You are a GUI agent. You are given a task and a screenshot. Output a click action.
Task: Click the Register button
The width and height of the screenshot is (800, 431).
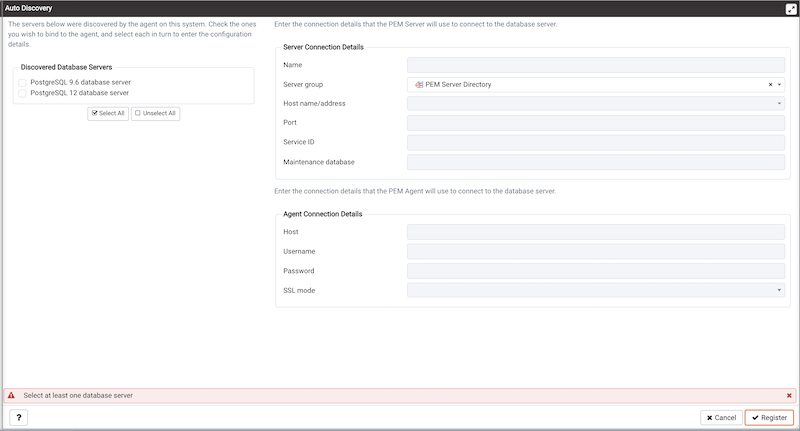[769, 417]
